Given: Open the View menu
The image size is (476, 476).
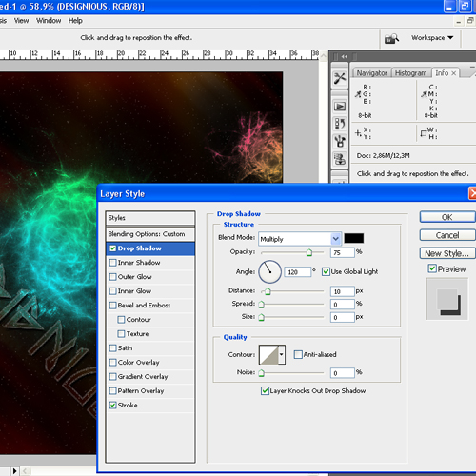Looking at the screenshot, I should [x=21, y=21].
